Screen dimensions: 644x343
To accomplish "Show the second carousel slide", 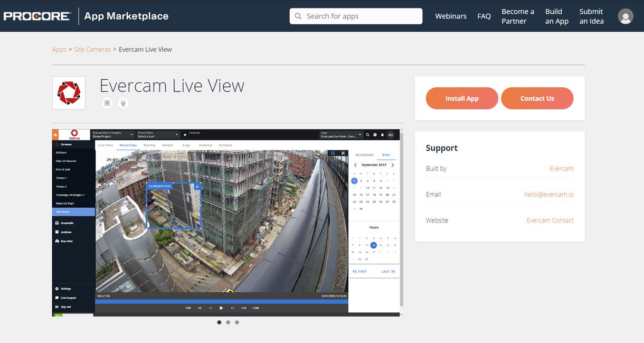I will coord(228,322).
